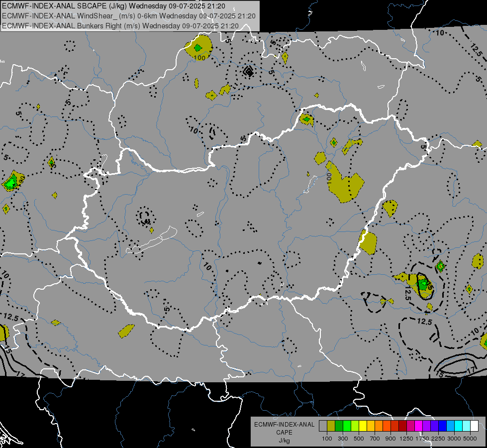
Task: Click the legend value 1250
Action: (x=406, y=439)
